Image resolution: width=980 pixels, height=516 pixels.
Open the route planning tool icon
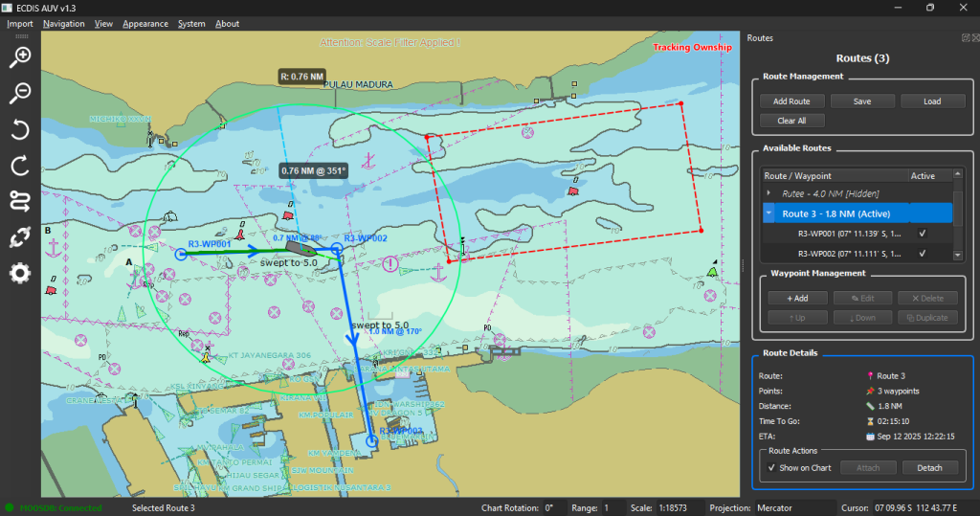point(20,201)
